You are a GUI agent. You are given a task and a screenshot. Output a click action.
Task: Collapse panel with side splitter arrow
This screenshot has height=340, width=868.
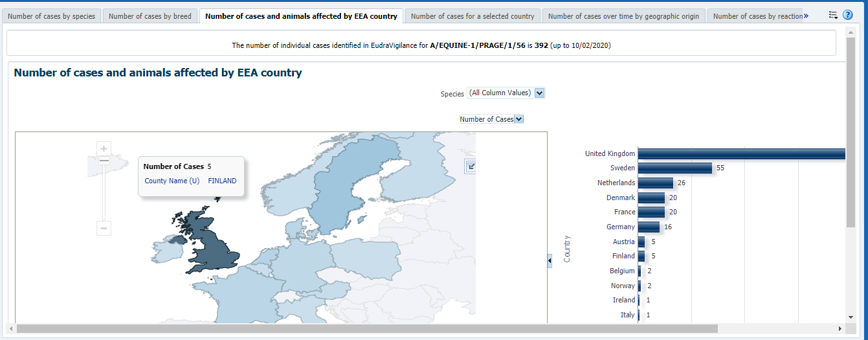550,260
